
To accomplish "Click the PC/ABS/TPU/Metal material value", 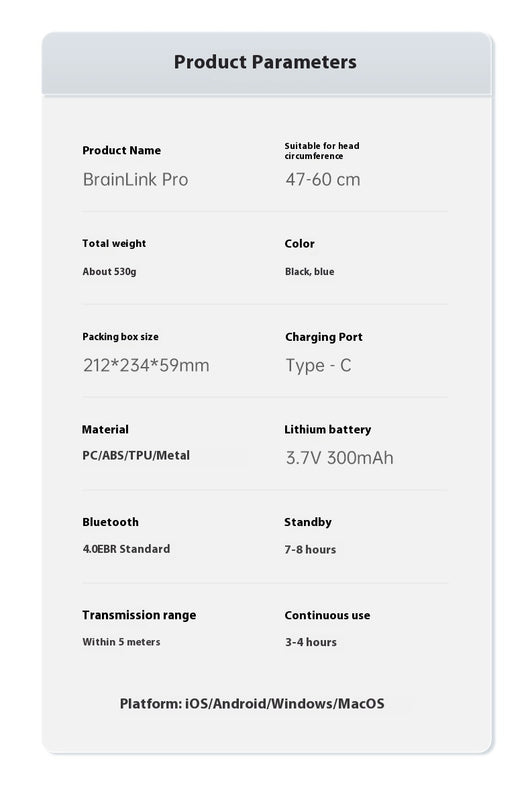I will 136,455.
